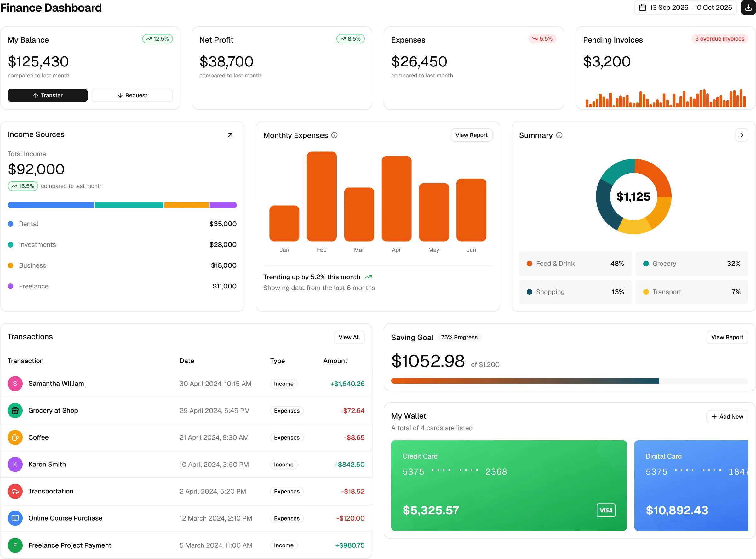Select the blue Digital Card thumbnail
Viewport: 756px width, 559px height.
click(691, 485)
